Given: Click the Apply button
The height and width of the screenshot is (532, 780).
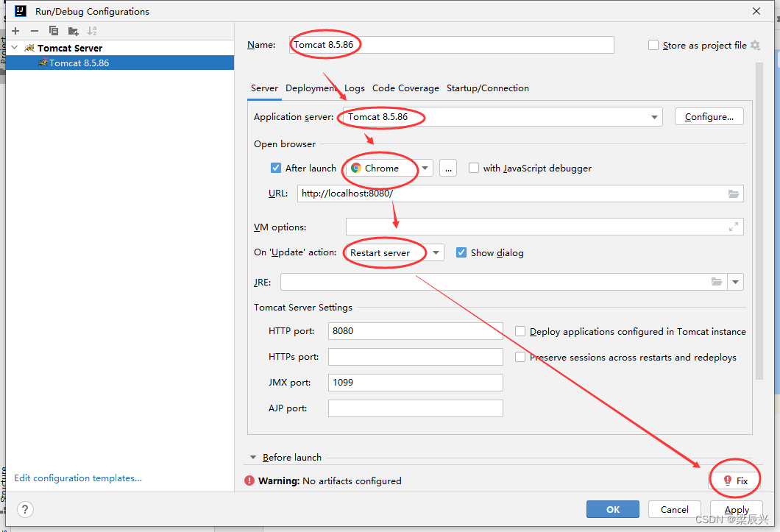Looking at the screenshot, I should pos(737,509).
